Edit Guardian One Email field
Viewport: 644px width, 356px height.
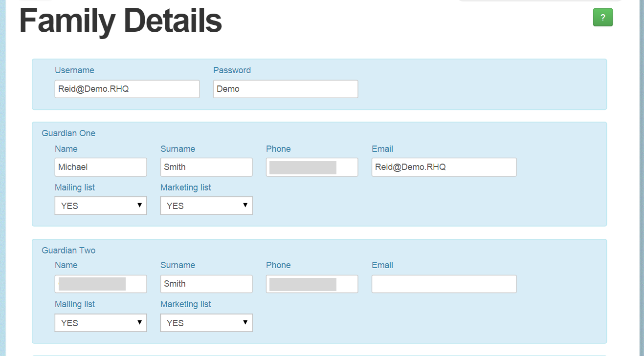tap(444, 167)
